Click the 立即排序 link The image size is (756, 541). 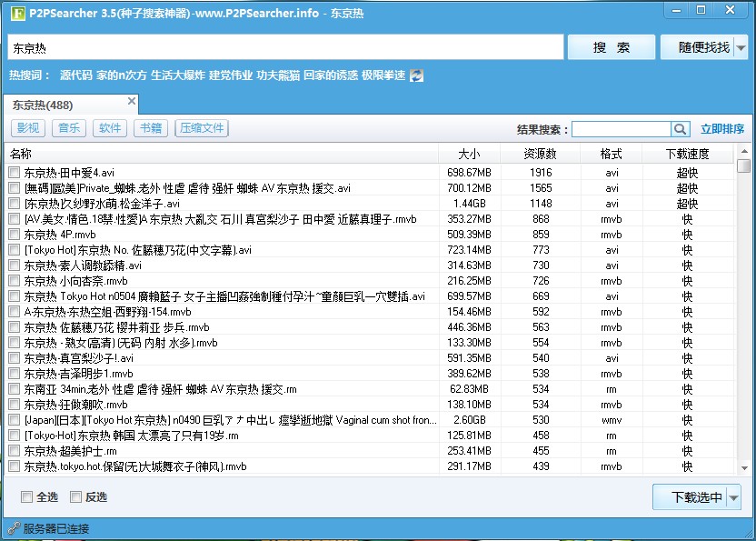pos(722,129)
